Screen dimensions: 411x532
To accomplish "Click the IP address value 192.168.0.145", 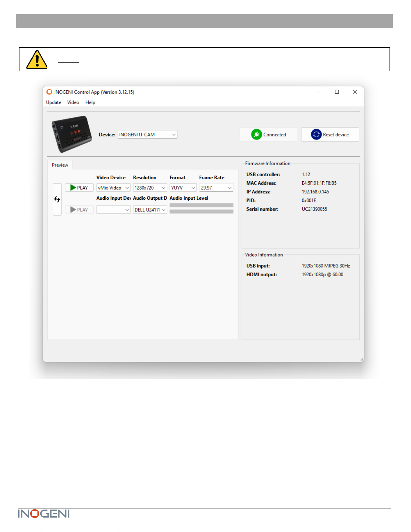I will point(315,192).
